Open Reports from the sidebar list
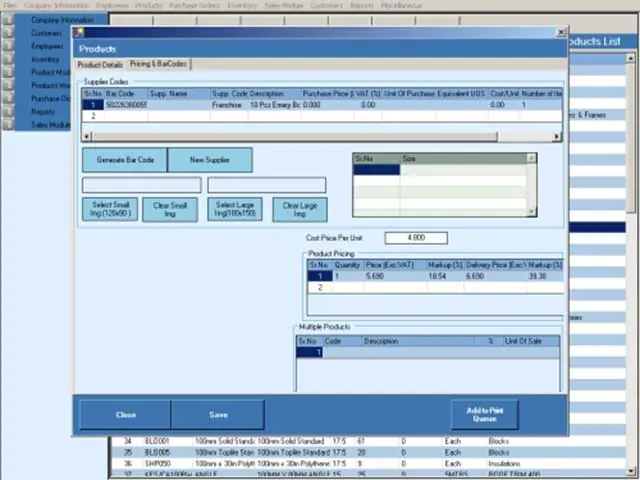 (43, 111)
